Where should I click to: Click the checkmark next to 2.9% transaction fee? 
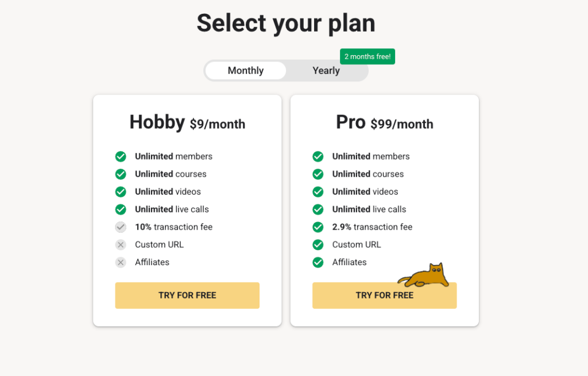[318, 227]
